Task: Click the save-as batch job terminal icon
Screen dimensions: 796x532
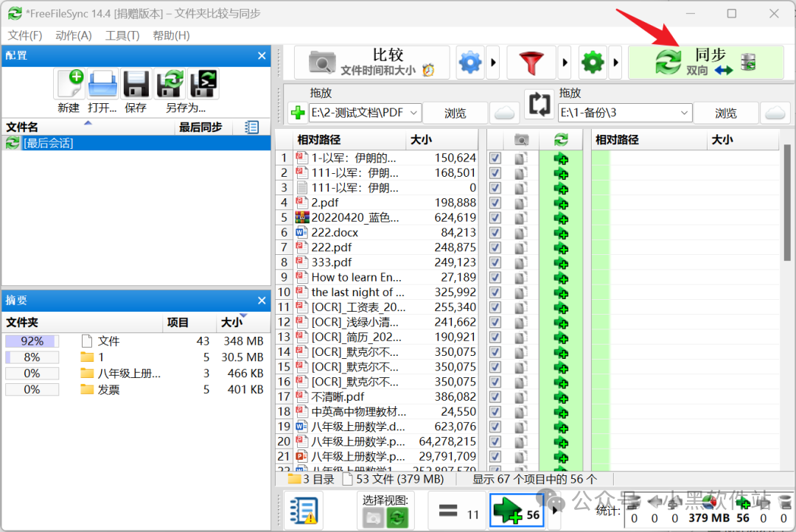Action: click(x=203, y=84)
